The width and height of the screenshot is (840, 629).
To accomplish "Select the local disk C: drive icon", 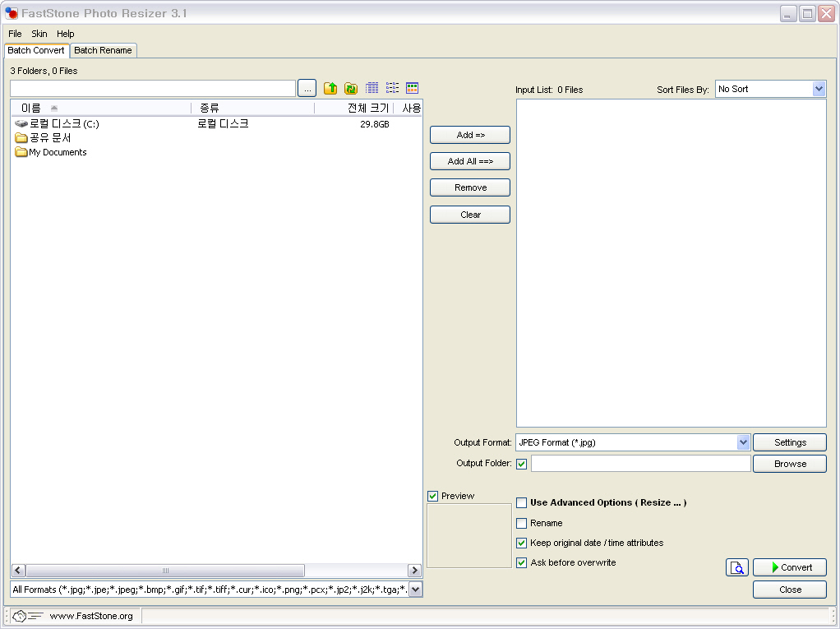I will 21,124.
